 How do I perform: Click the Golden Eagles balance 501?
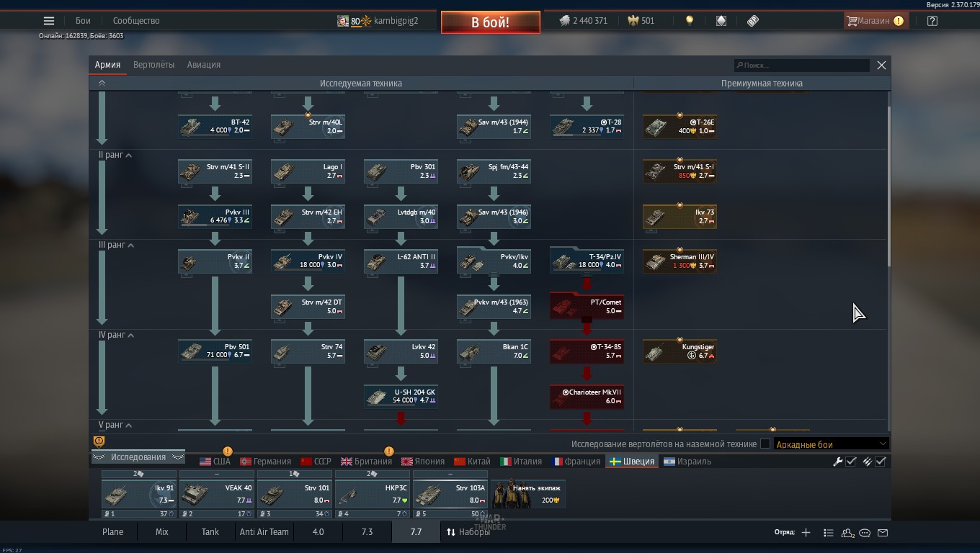click(641, 21)
